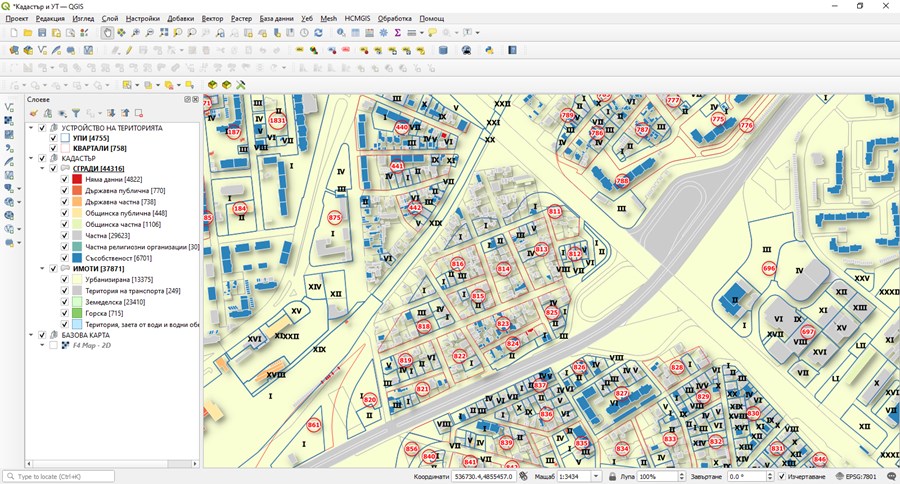Click the Remove layer icon in Layers panel
The height and width of the screenshot is (484, 900).
click(139, 113)
